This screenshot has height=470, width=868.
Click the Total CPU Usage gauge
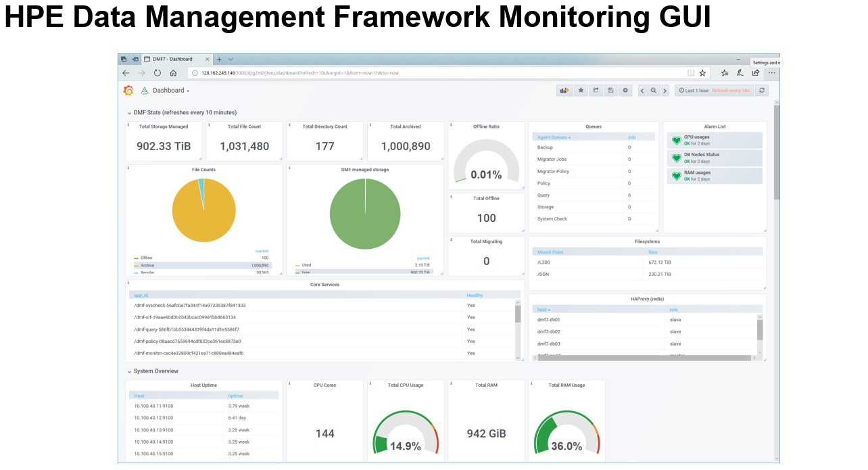[406, 433]
